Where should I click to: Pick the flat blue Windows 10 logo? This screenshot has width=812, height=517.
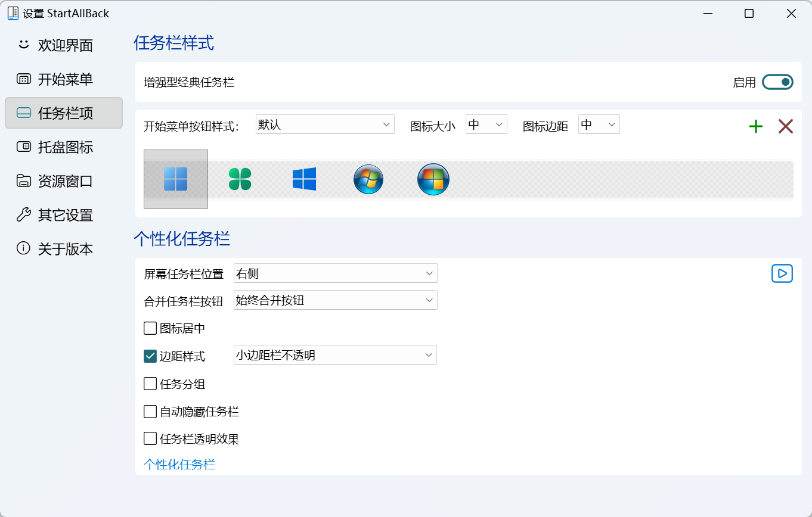[304, 179]
